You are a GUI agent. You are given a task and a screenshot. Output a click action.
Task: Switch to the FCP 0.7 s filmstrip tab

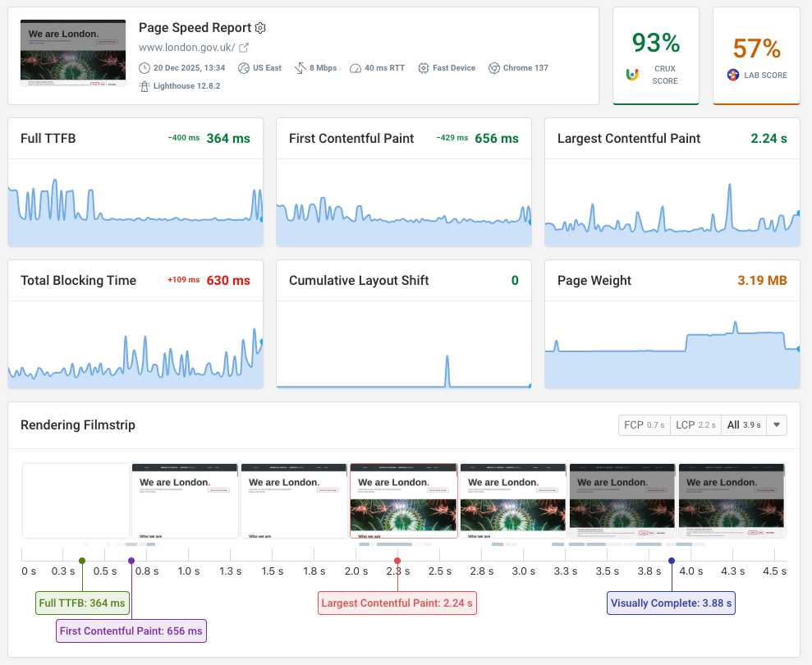point(645,424)
